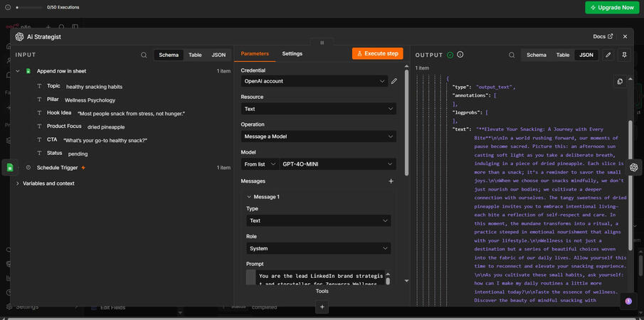This screenshot has height=320, width=644.
Task: Switch Input view to Table
Action: click(x=195, y=55)
